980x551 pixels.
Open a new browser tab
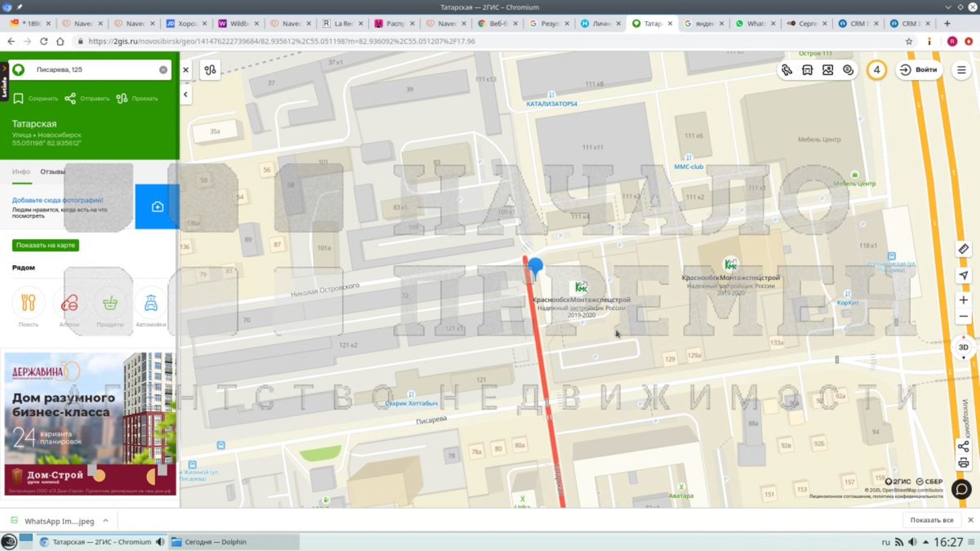click(x=947, y=24)
